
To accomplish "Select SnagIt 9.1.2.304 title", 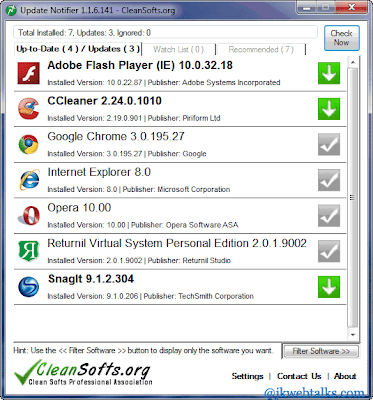I will pyautogui.click(x=91, y=279).
